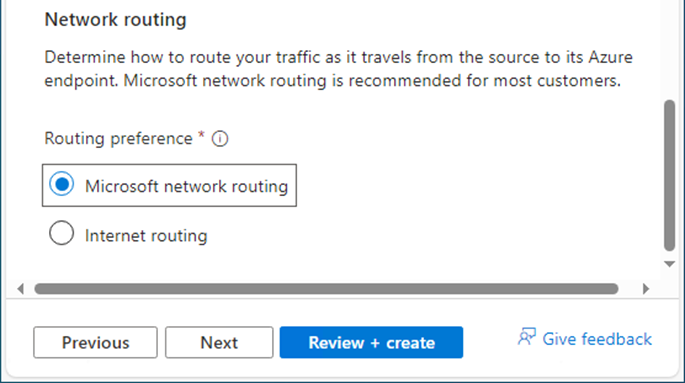
Task: Click the vertical scrollbar track below the thumb
Action: tap(669, 255)
